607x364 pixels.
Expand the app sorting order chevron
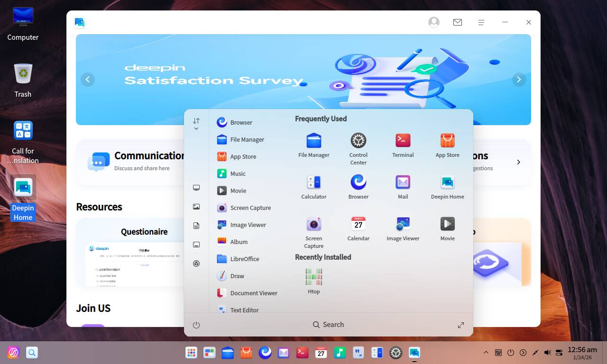pos(196,127)
